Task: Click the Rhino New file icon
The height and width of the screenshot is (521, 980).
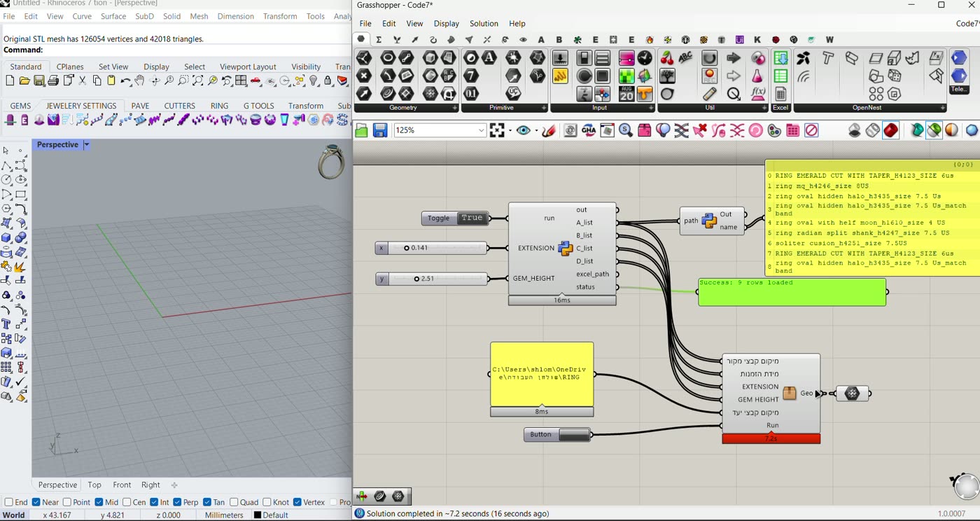Action: [10, 81]
